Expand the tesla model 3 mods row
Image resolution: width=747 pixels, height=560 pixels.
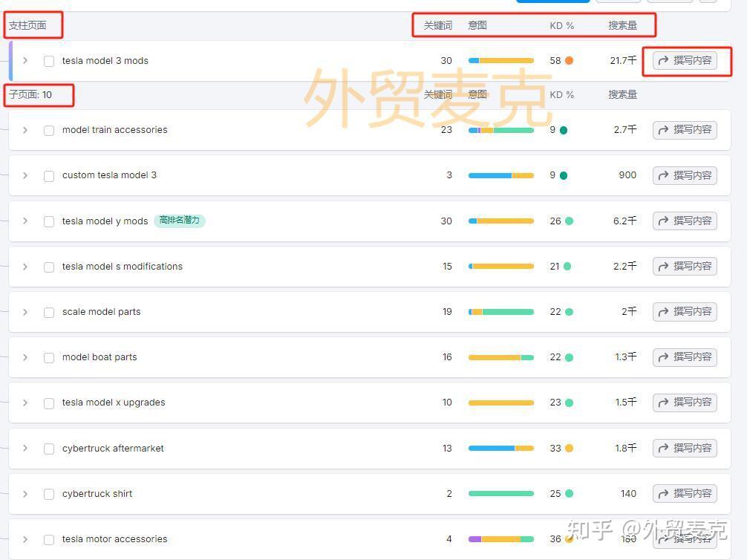click(25, 60)
